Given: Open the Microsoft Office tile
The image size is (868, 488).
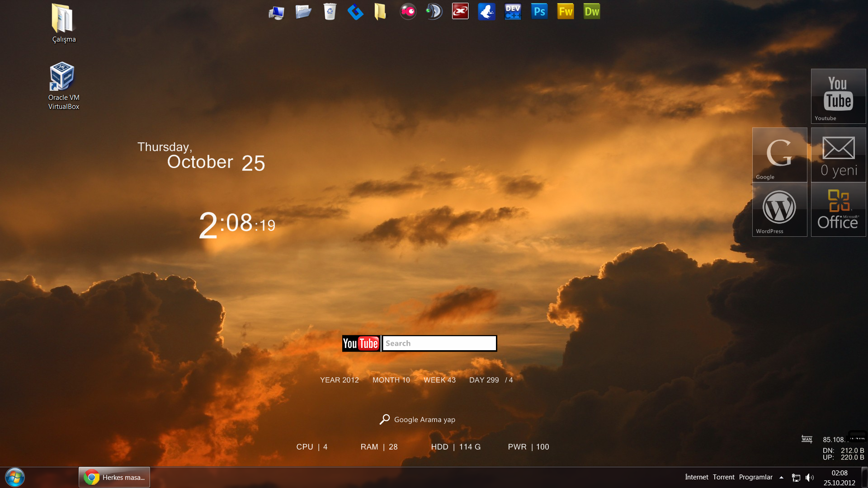Looking at the screenshot, I should [838, 209].
